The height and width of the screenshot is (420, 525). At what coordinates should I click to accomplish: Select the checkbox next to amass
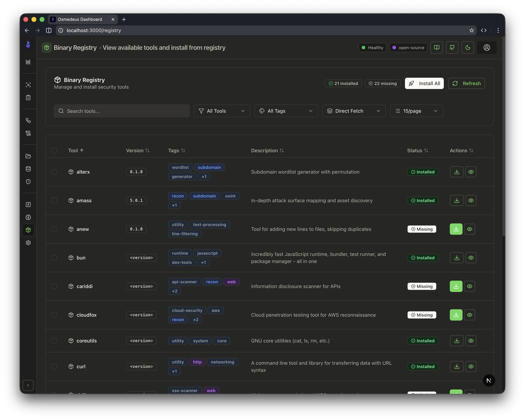click(54, 200)
